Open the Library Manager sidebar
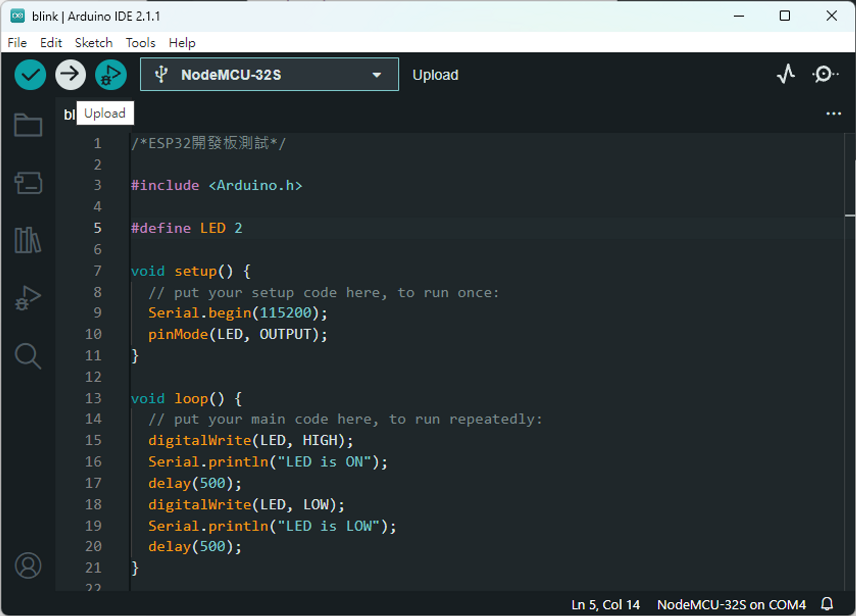856x616 pixels. 28,240
